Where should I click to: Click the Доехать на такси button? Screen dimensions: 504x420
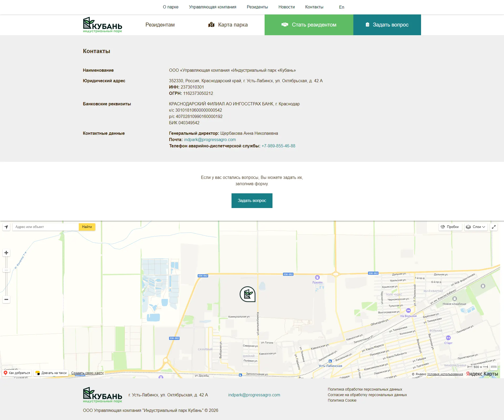(51, 373)
